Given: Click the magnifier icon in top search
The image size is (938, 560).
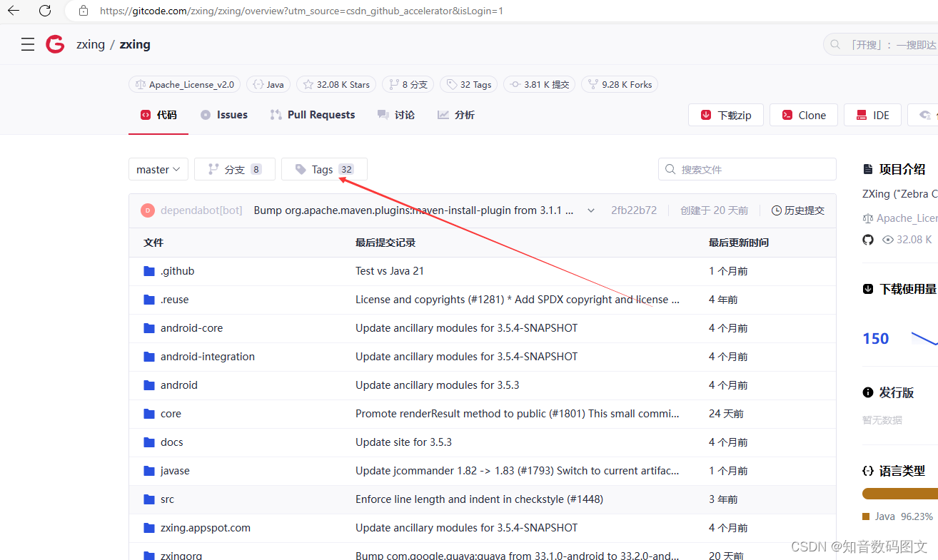Looking at the screenshot, I should tap(834, 45).
